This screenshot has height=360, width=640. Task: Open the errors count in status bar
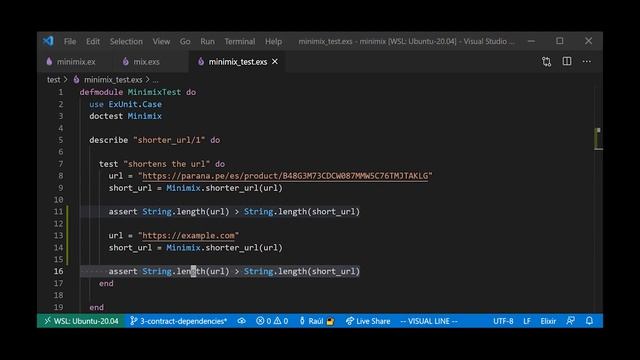pos(264,321)
